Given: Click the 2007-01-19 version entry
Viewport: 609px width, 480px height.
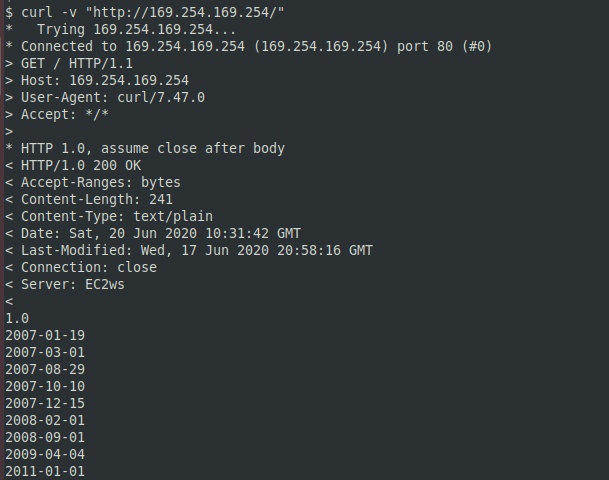Looking at the screenshot, I should (45, 335).
